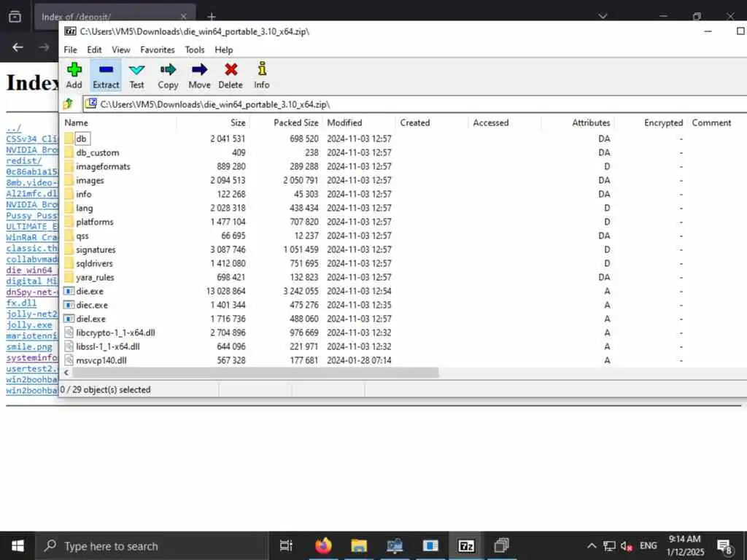
Task: Open the notification center icon
Action: pyautogui.click(x=724, y=546)
